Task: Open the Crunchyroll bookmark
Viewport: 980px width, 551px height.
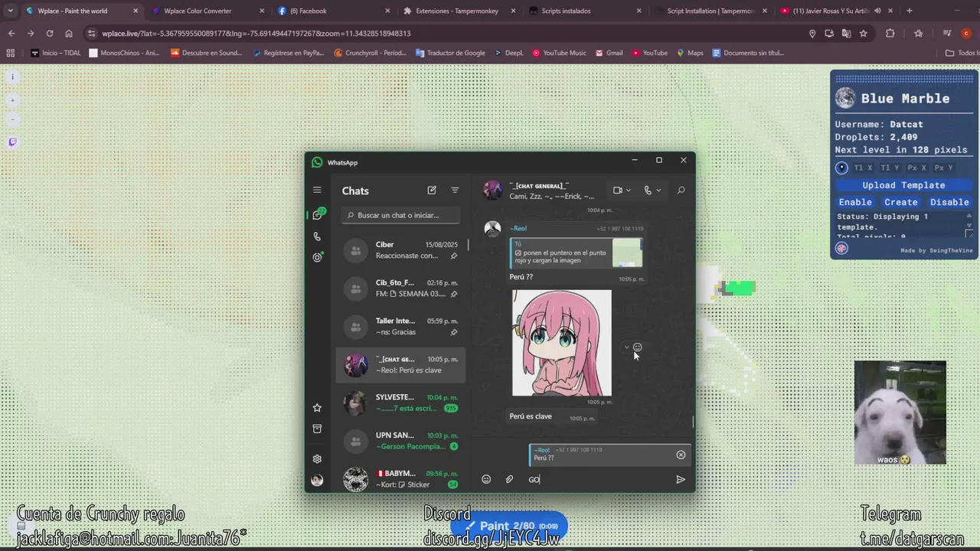Action: [x=371, y=53]
